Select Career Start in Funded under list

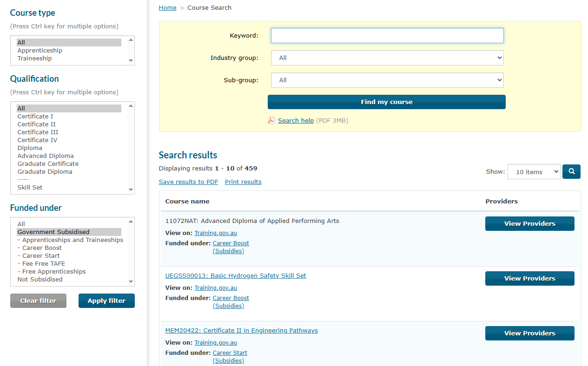tap(69, 256)
